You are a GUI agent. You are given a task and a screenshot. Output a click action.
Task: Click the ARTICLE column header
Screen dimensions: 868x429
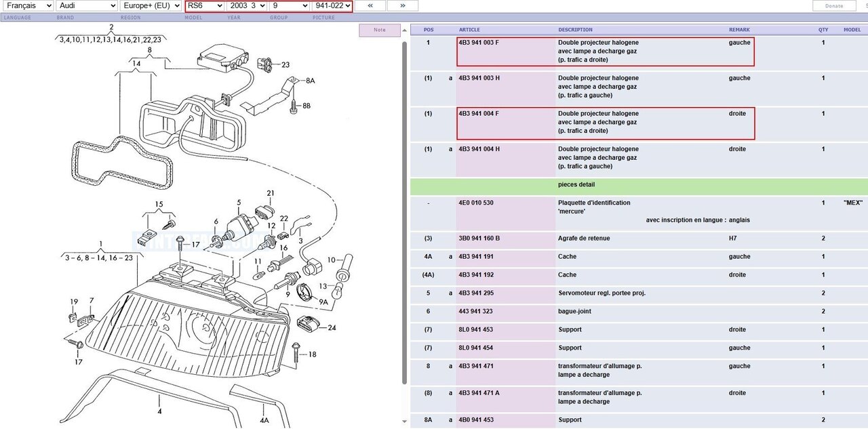469,30
